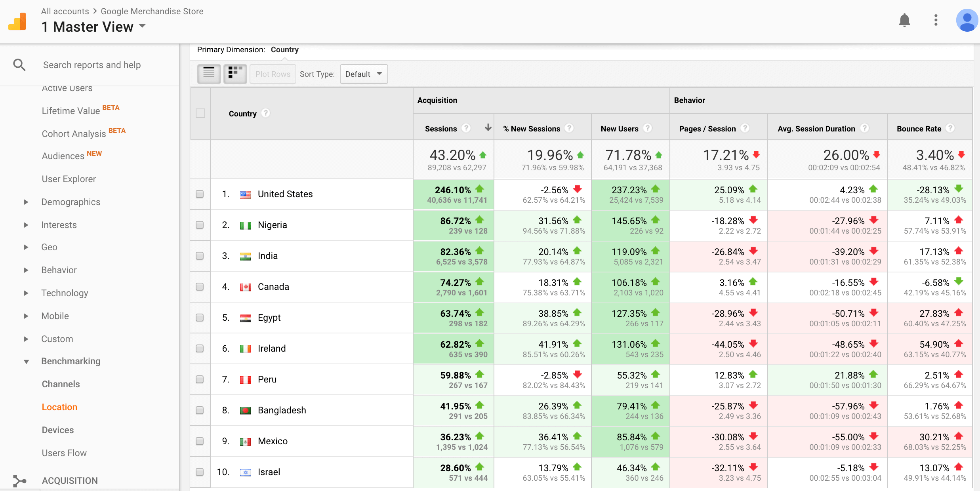Click the Egypt flag icon
The image size is (980, 491).
[x=246, y=318]
